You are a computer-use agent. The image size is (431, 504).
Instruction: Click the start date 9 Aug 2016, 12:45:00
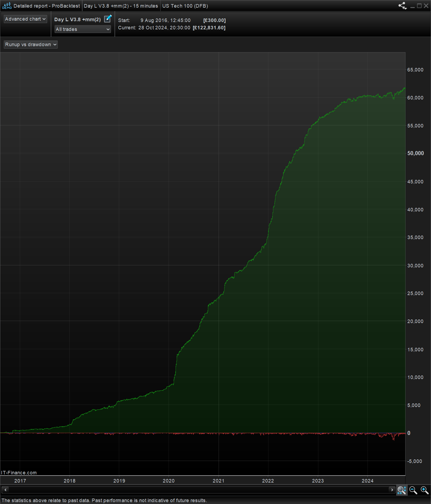(166, 20)
